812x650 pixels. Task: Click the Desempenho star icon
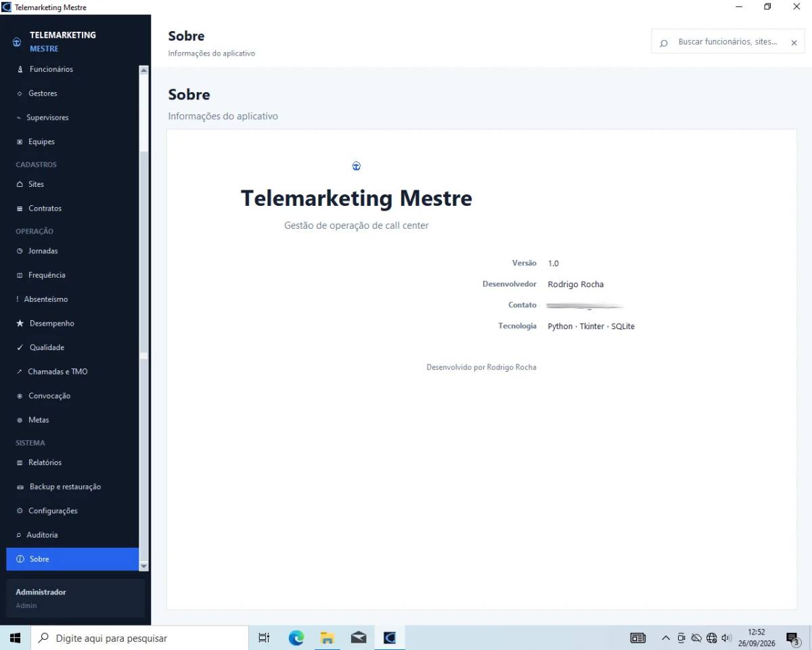click(20, 324)
